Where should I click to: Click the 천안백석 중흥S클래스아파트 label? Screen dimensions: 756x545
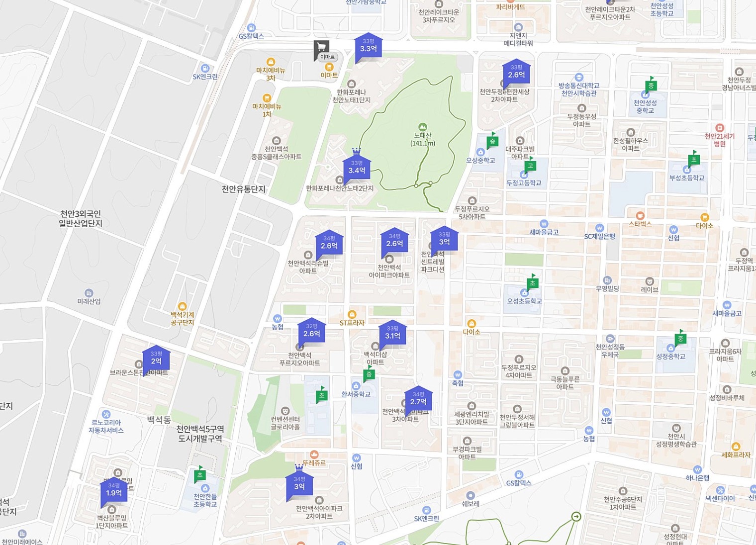[276, 153]
